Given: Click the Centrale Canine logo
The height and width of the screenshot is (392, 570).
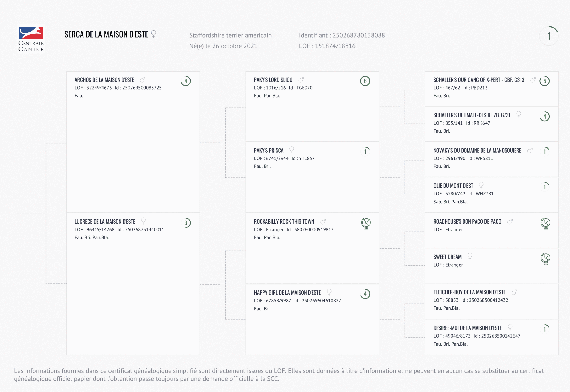Looking at the screenshot, I should 31,39.
